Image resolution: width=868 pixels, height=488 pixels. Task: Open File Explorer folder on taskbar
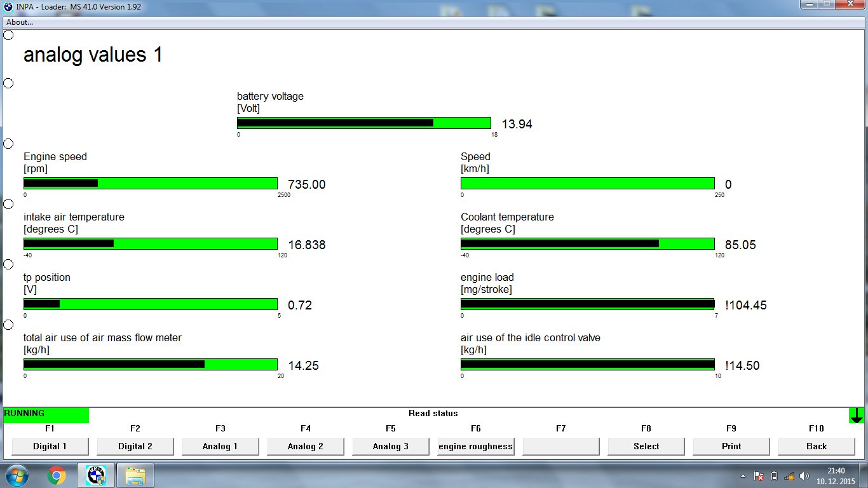click(x=135, y=475)
